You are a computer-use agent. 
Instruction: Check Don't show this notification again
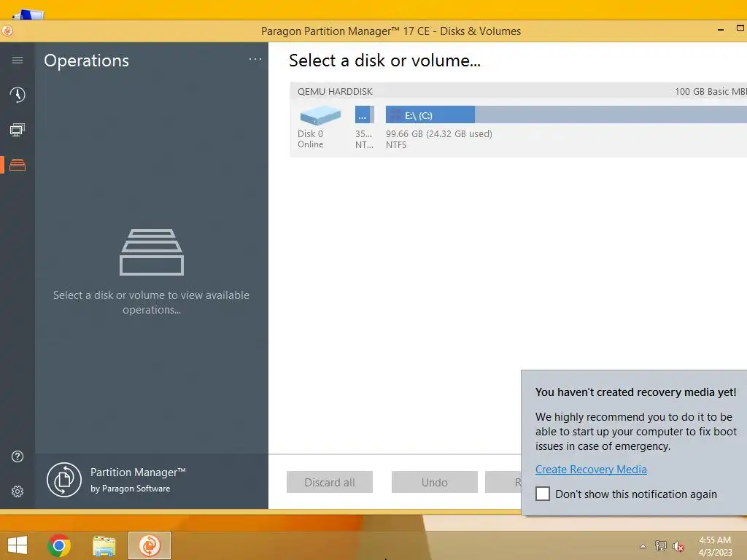click(543, 494)
